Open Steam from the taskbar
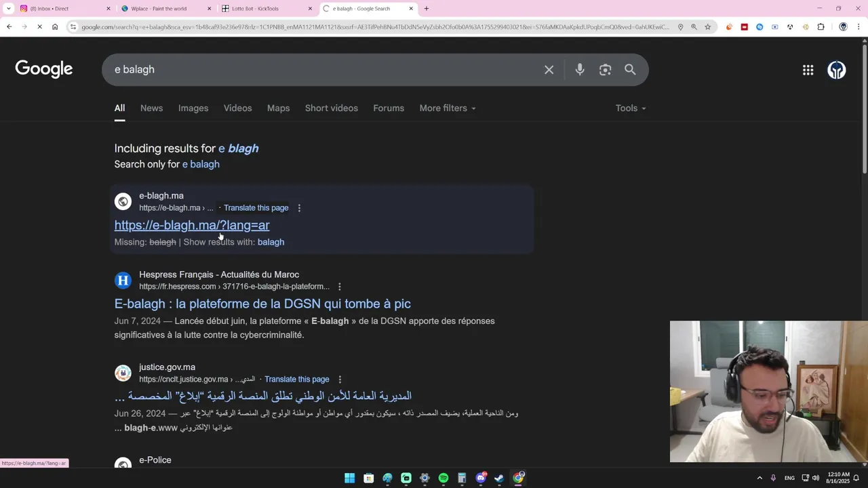Viewport: 868px width, 488px height. [499, 478]
